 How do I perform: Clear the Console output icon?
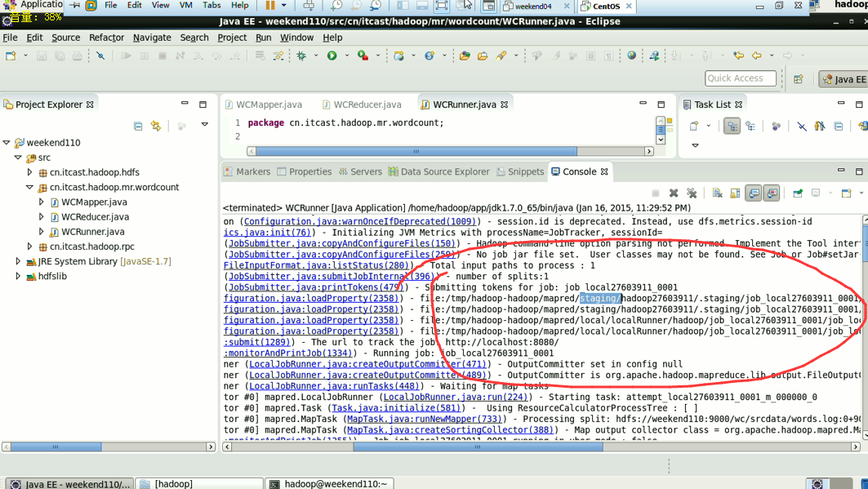pos(718,193)
